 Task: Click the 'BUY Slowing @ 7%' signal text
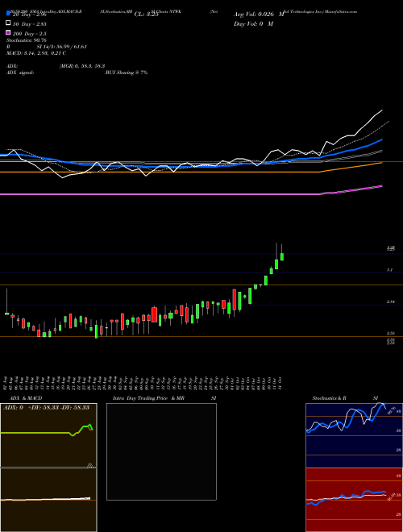[x=127, y=73]
